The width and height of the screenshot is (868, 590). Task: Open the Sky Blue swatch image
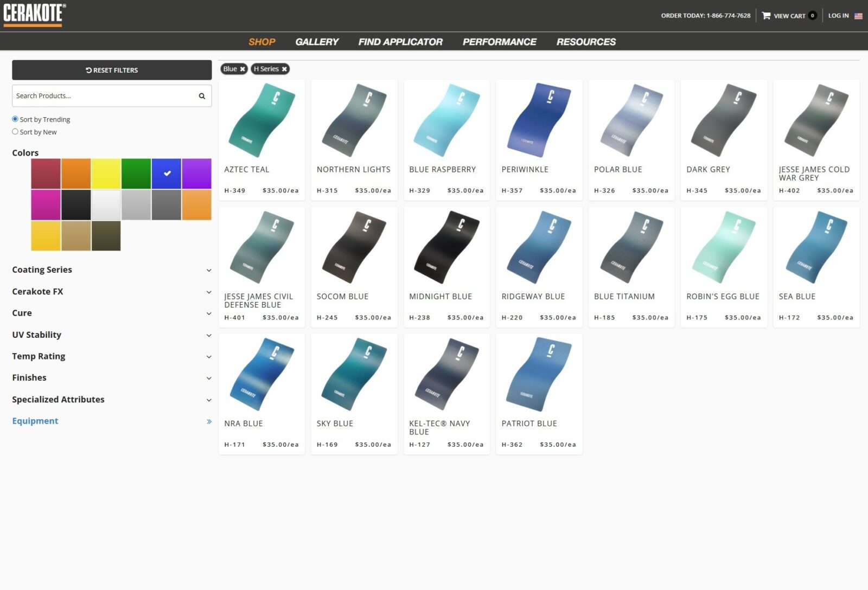pyautogui.click(x=354, y=374)
